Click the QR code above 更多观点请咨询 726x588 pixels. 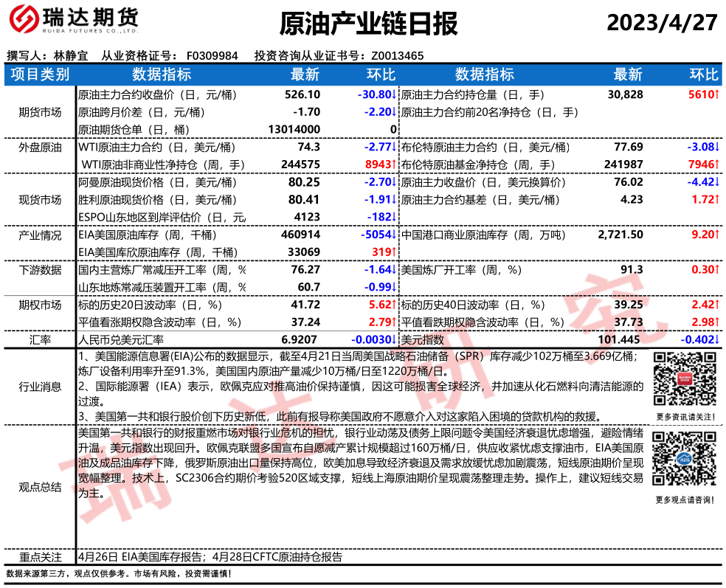(684, 460)
